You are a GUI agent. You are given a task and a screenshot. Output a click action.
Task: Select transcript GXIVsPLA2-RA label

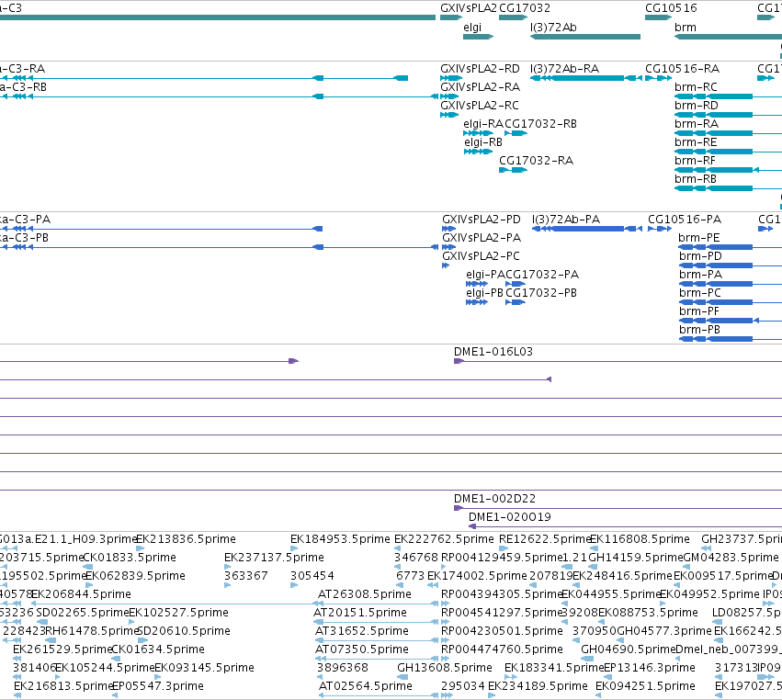click(480, 87)
